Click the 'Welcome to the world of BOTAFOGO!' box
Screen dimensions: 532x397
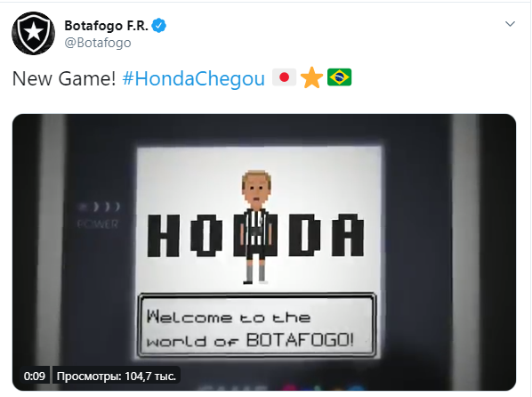[x=257, y=325]
